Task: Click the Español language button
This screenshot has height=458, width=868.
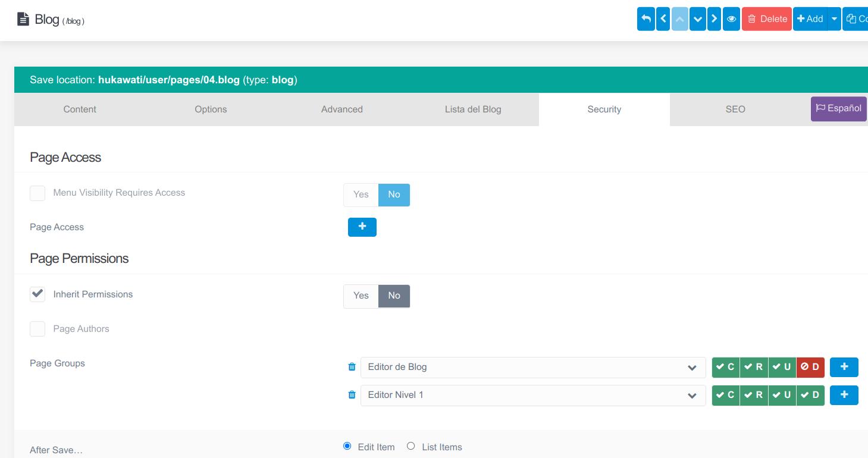Action: tap(838, 109)
